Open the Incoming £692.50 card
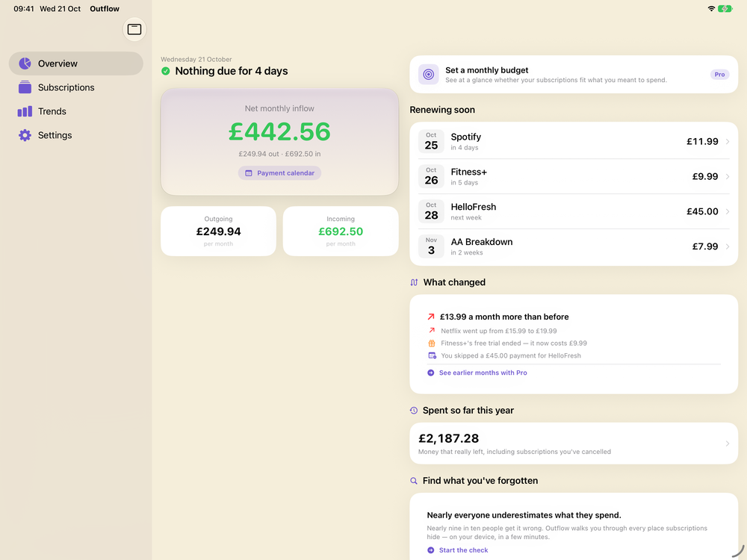 coord(341,231)
